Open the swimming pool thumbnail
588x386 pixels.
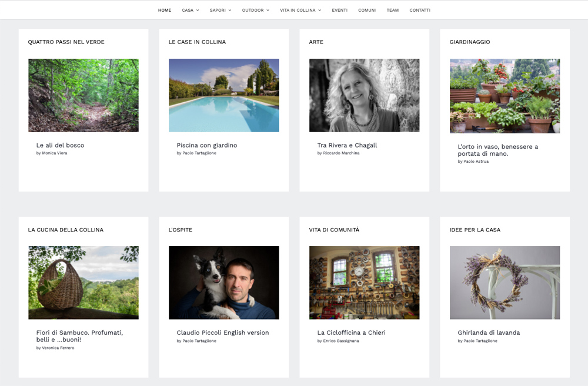pyautogui.click(x=224, y=95)
